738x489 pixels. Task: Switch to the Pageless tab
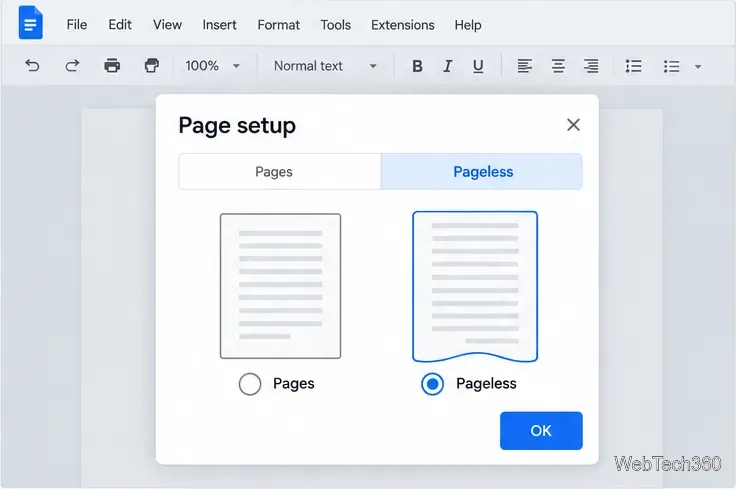click(481, 171)
